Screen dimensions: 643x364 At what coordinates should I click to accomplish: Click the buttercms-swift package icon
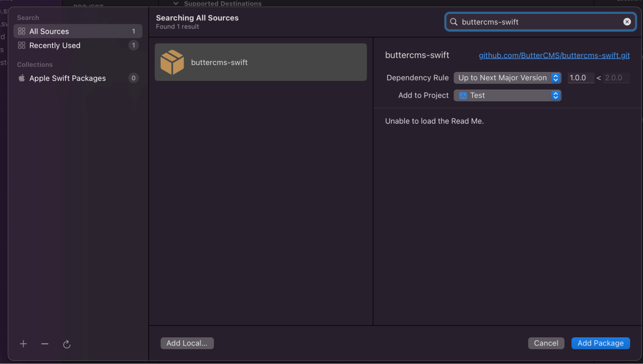click(x=172, y=62)
